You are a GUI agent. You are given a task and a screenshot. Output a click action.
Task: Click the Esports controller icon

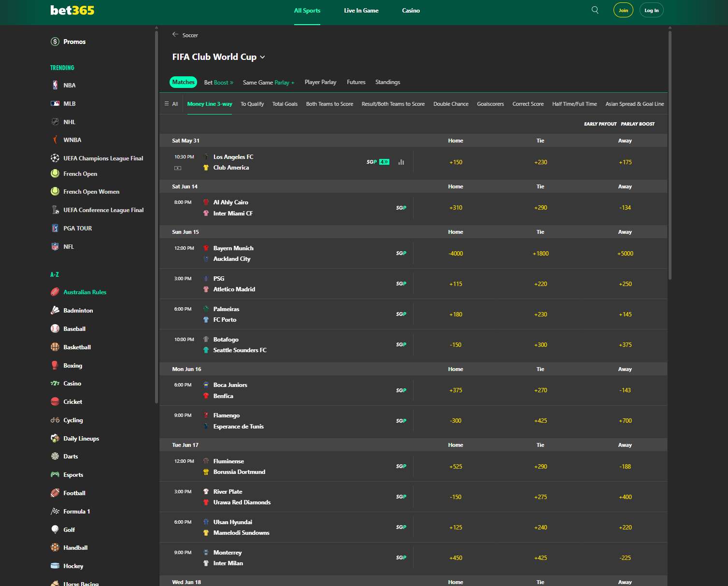point(55,474)
